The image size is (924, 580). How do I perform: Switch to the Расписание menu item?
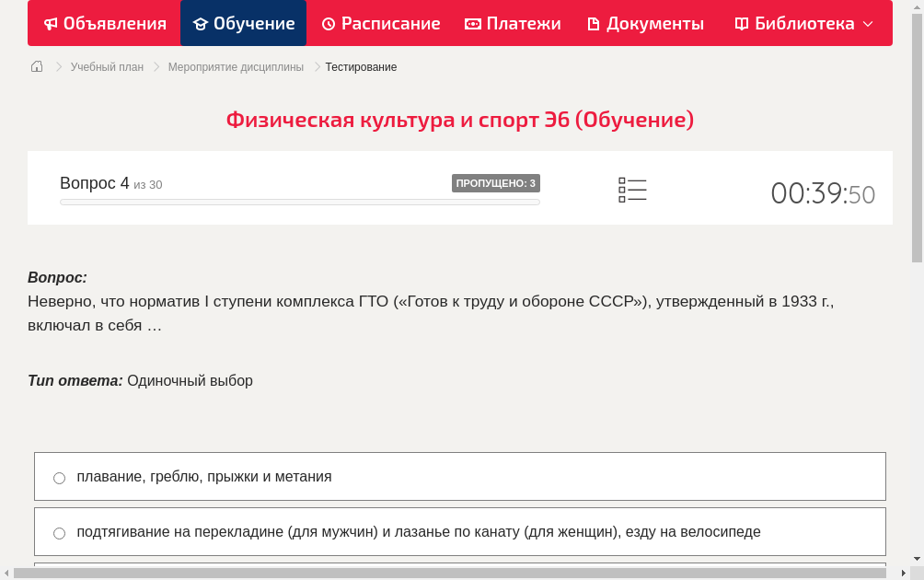pos(381,23)
